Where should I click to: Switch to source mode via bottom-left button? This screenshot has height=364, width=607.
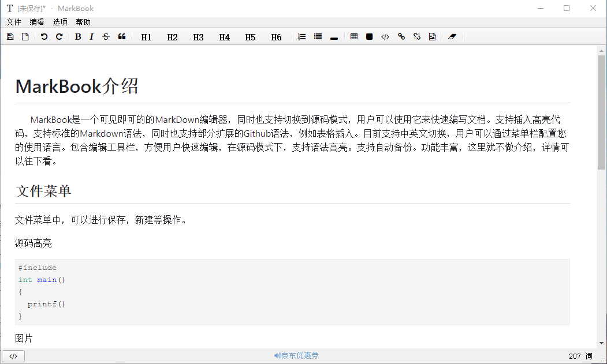(13, 356)
